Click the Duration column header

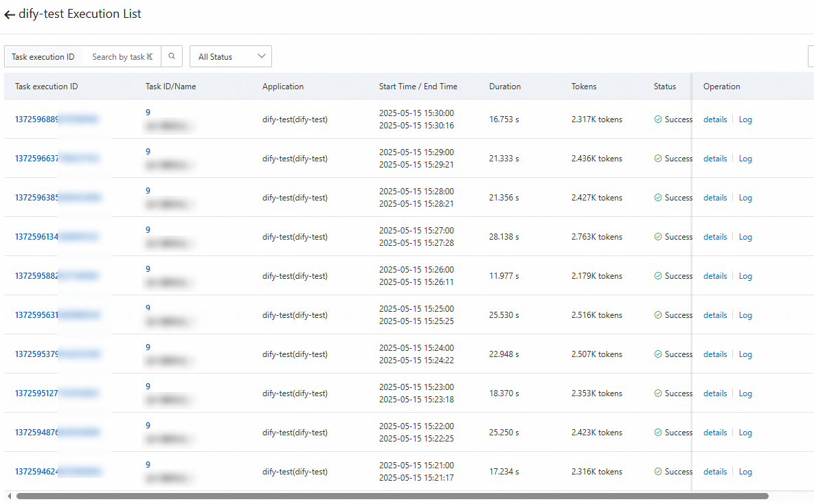tap(505, 87)
